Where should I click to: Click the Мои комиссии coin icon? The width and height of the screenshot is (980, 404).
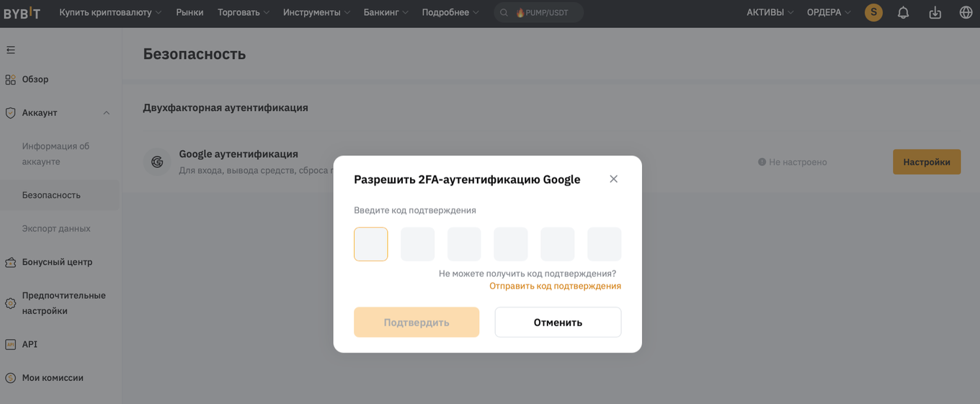point(10,377)
